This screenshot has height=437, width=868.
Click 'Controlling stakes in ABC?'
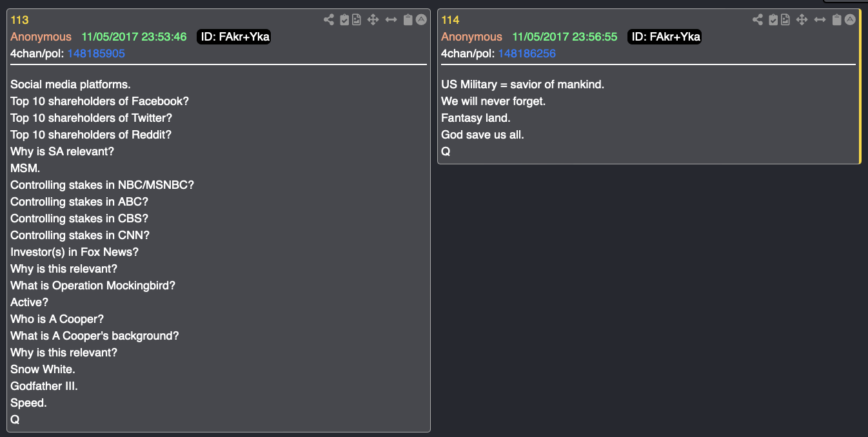coord(80,202)
